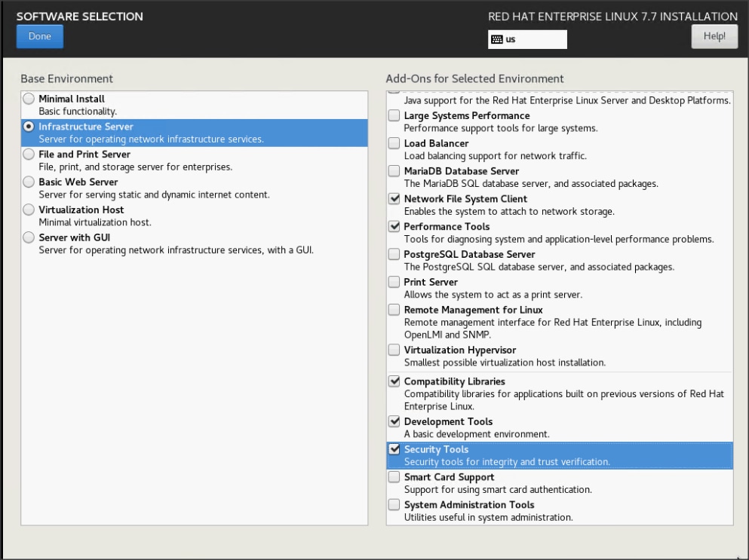Click 'Server for operating network infrastructure services.' text
The width and height of the screenshot is (749, 560).
tap(151, 139)
